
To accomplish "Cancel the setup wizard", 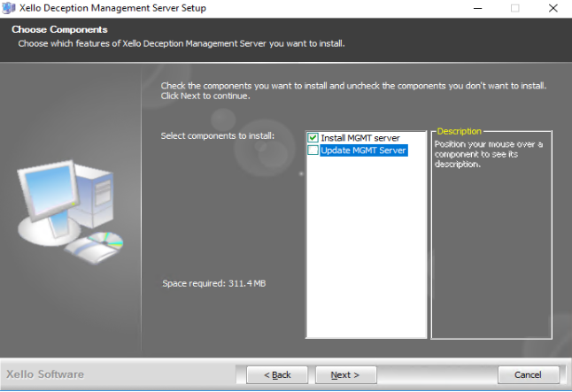I will click(x=528, y=375).
